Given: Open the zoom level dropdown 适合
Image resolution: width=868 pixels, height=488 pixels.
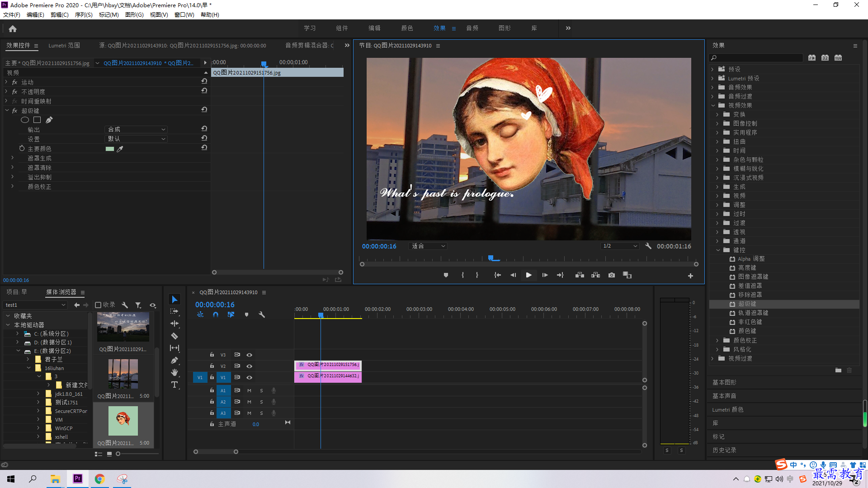Looking at the screenshot, I should click(428, 246).
